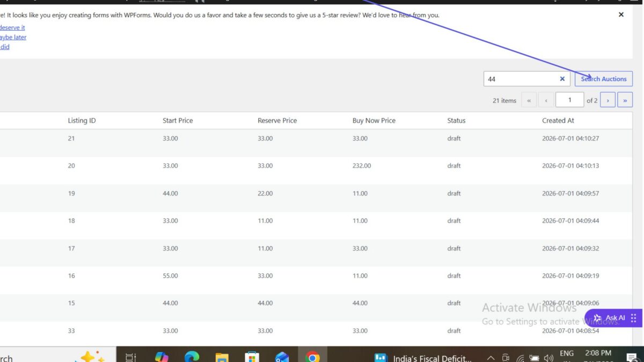Open the volume control tray icon

[x=548, y=358]
